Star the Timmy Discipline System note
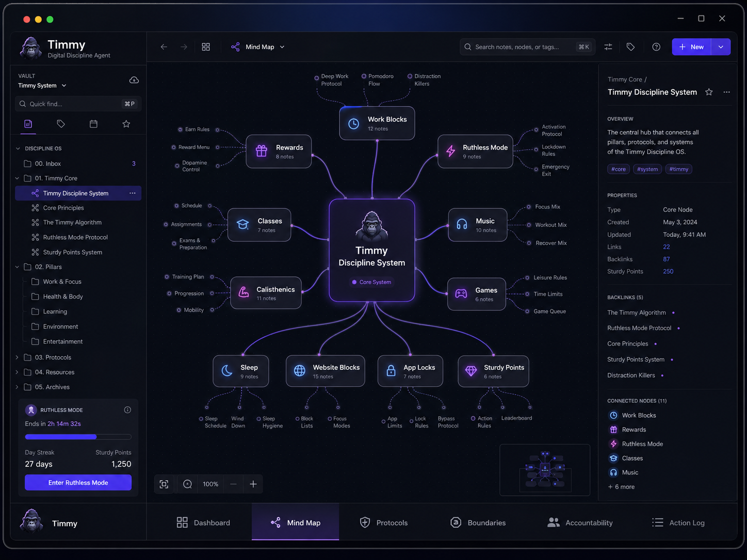 (x=709, y=92)
